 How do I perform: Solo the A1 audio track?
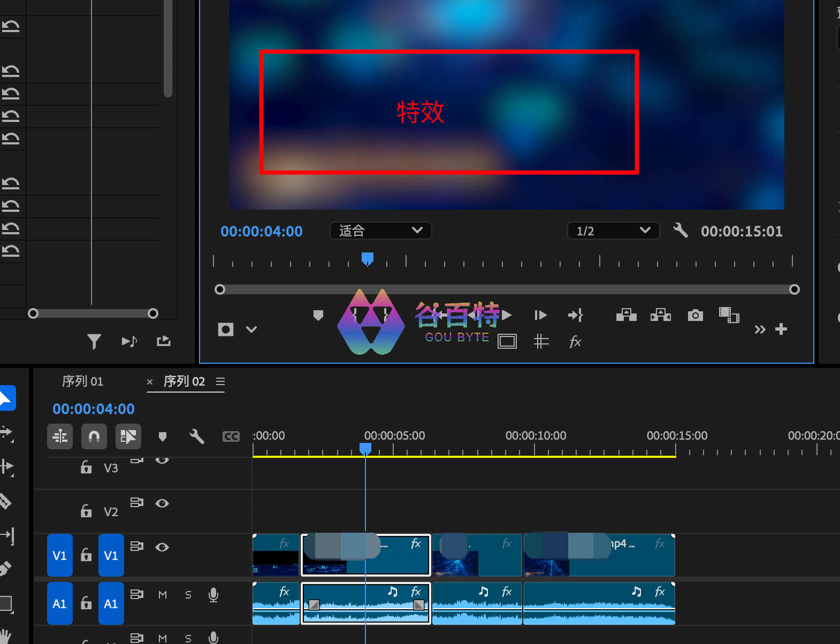(188, 595)
